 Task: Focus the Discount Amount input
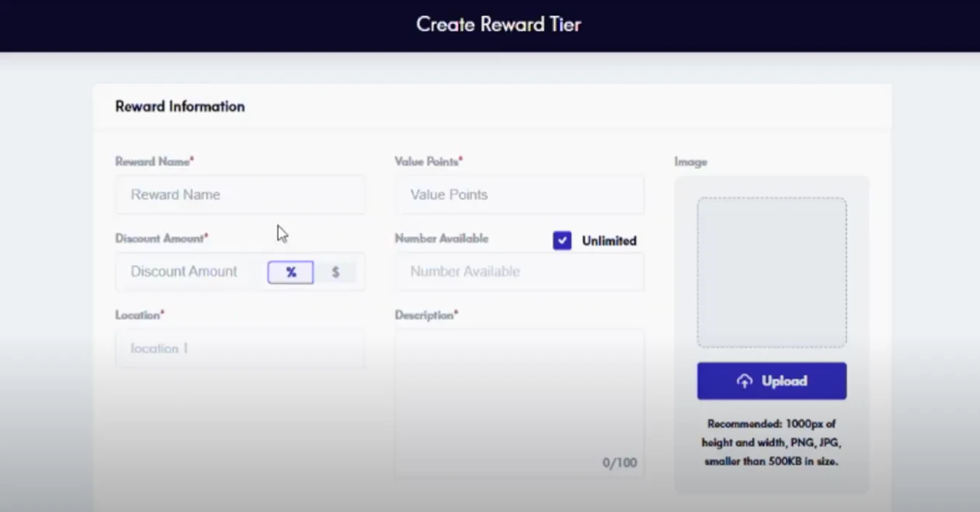pyautogui.click(x=186, y=272)
